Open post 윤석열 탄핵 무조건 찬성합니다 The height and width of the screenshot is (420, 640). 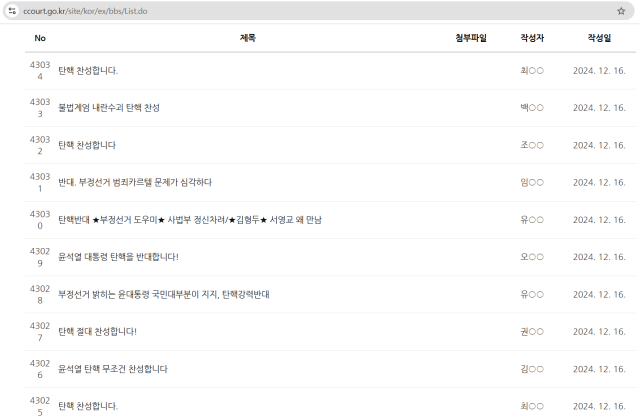(113, 369)
